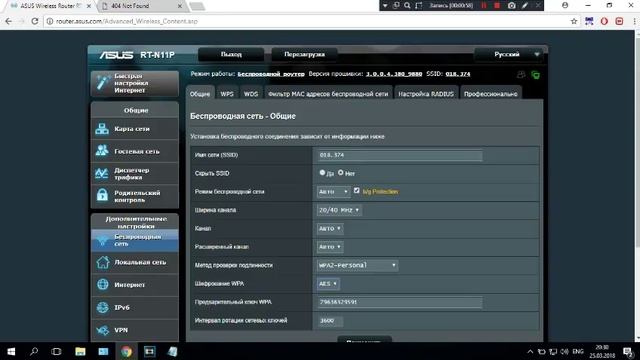Open wireless mode dropdown (Авто)
The height and width of the screenshot is (360, 640).
333,191
